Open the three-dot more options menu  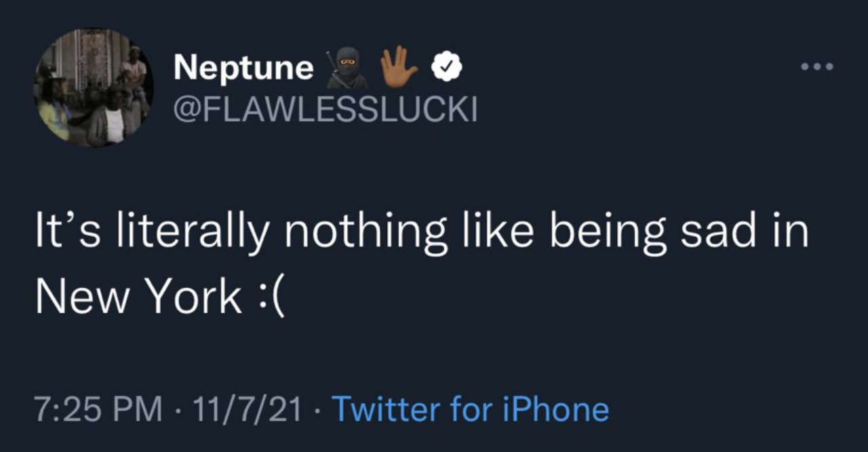tap(816, 67)
